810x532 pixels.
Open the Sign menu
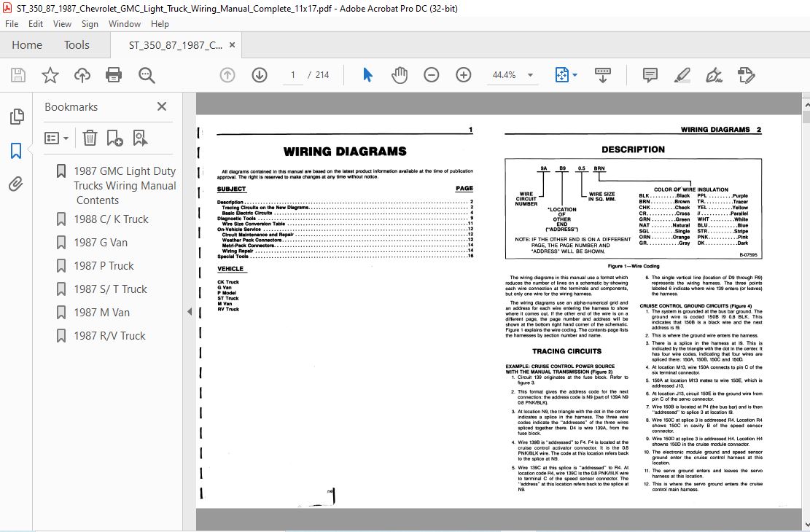(90, 24)
